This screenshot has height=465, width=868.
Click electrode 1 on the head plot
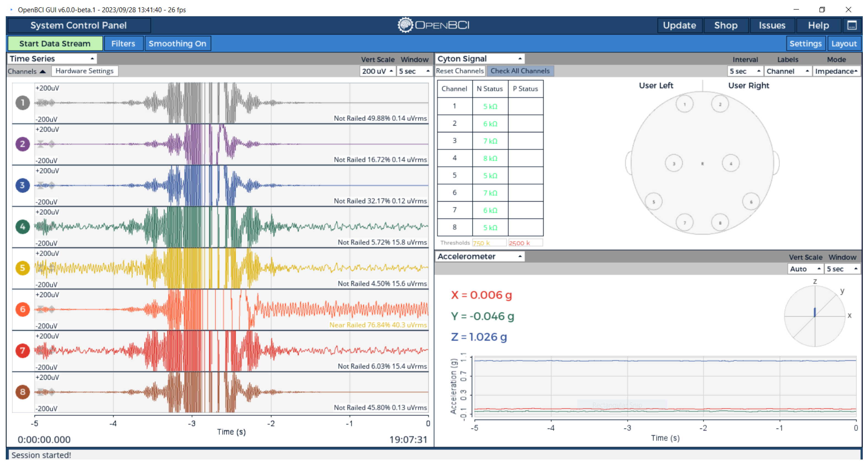684,104
